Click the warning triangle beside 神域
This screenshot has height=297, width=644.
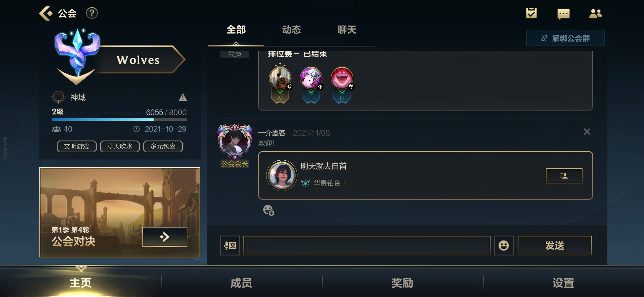point(183,97)
